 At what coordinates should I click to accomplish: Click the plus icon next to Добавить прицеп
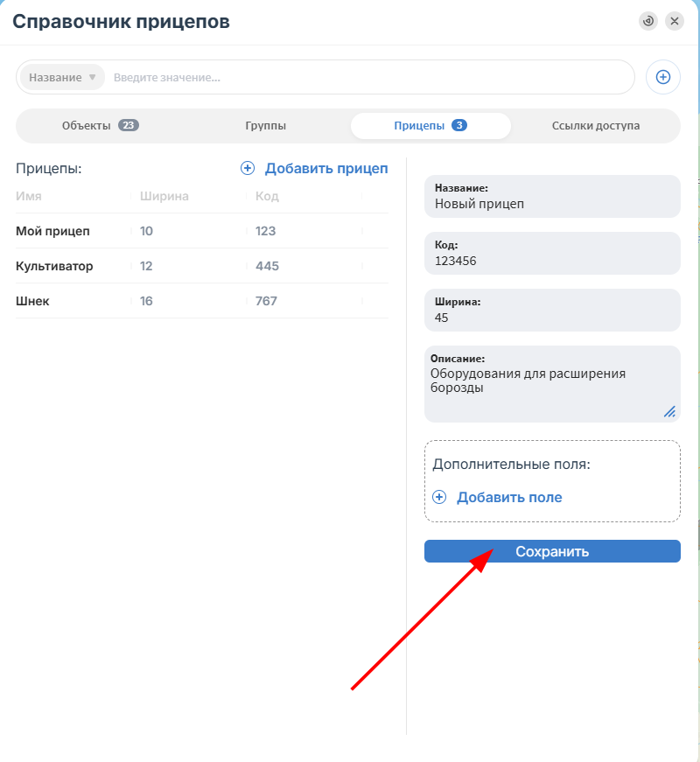point(248,168)
